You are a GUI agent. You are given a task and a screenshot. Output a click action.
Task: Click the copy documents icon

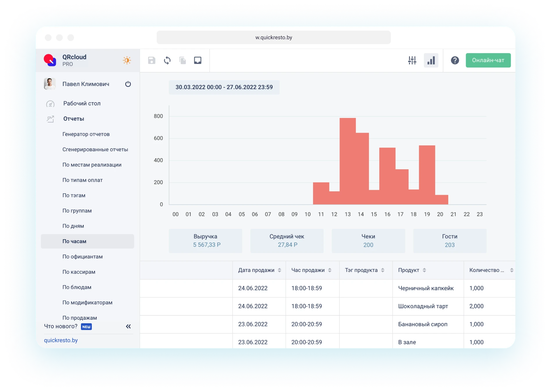[x=183, y=60]
